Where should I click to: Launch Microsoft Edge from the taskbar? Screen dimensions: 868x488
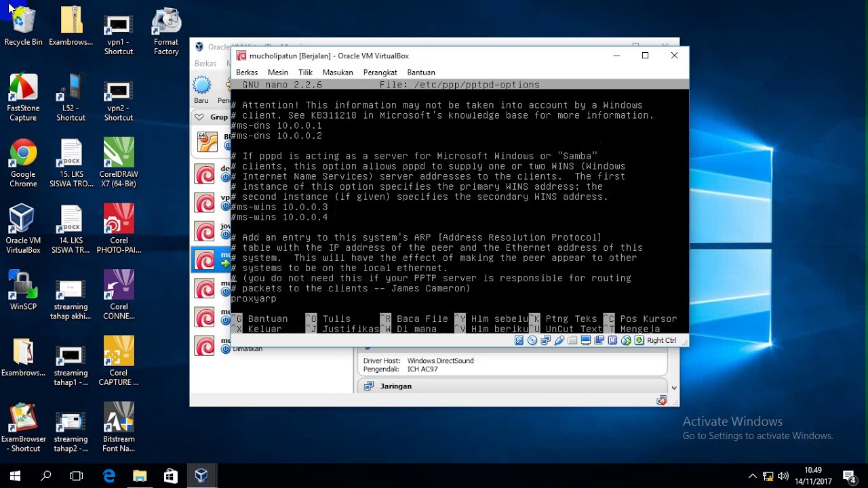pyautogui.click(x=108, y=476)
